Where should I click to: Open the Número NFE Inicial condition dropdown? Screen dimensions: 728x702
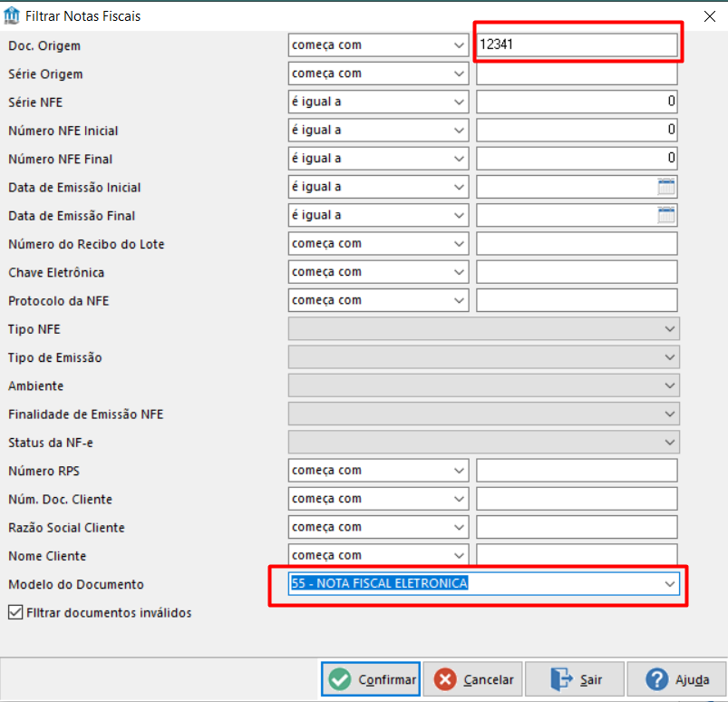pyautogui.click(x=378, y=130)
